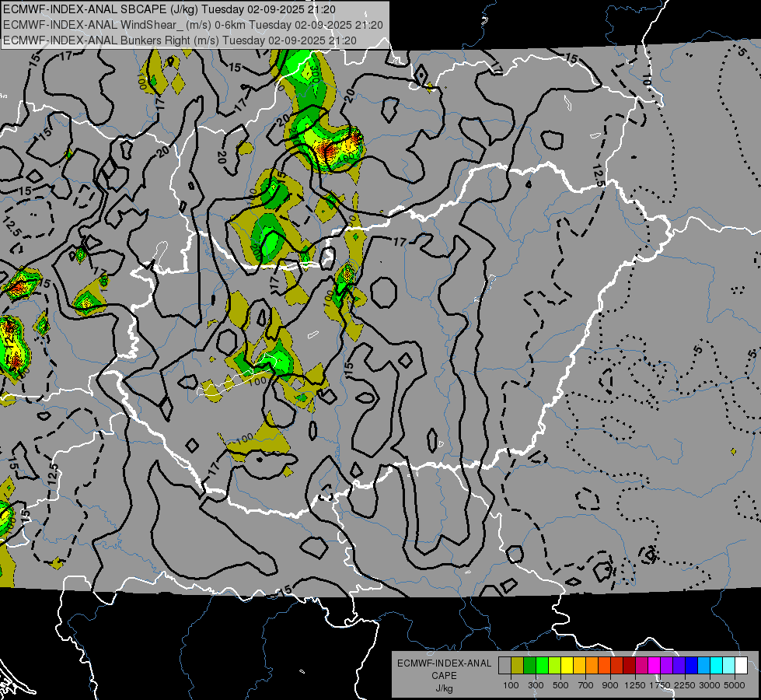The width and height of the screenshot is (761, 700).
Task: Click the dark red swatch left of 1250 tick
Action: (629, 666)
